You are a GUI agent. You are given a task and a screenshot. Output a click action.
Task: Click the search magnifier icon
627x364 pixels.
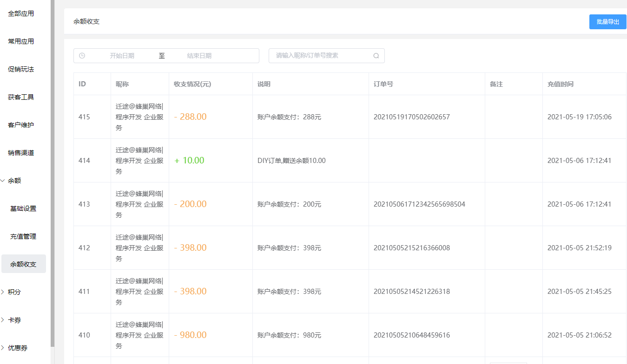[x=376, y=56]
